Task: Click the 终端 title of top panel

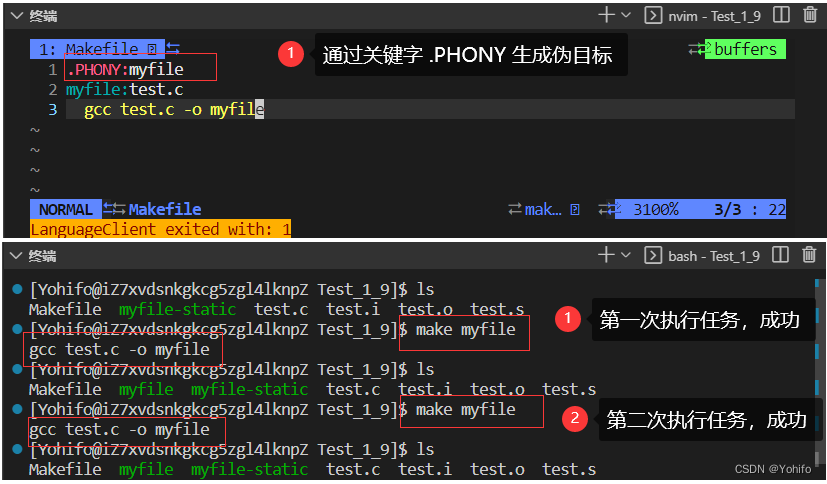Action: [43, 16]
